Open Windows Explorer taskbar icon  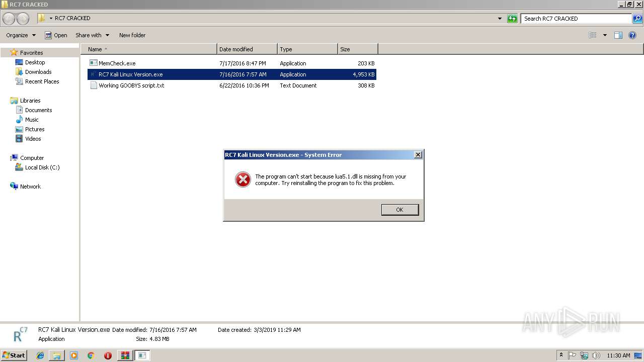pos(57,355)
